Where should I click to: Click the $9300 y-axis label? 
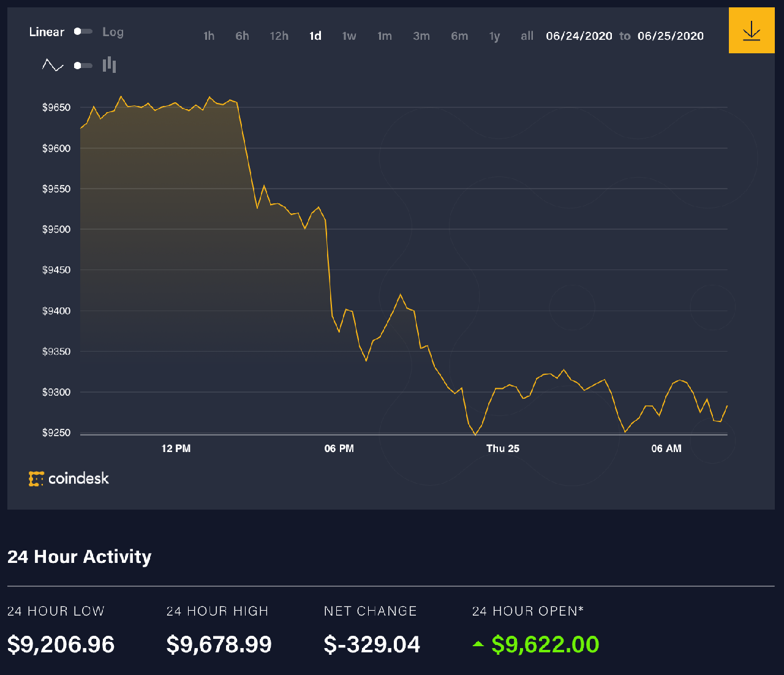click(56, 393)
